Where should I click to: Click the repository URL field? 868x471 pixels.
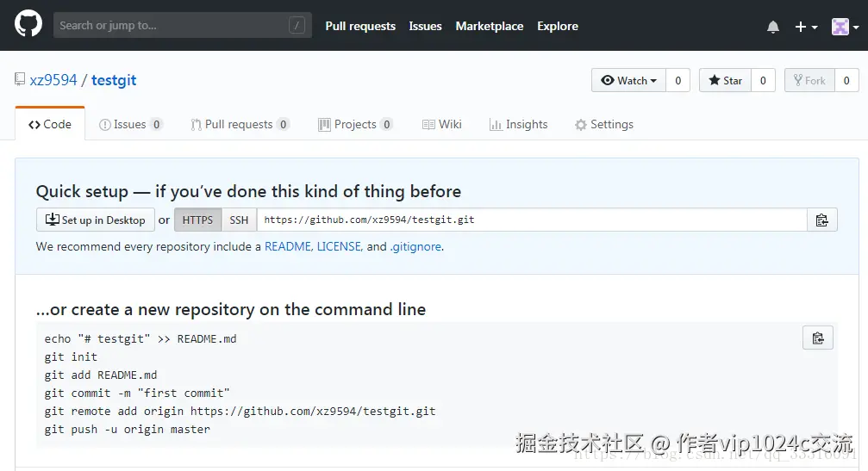tap(532, 220)
